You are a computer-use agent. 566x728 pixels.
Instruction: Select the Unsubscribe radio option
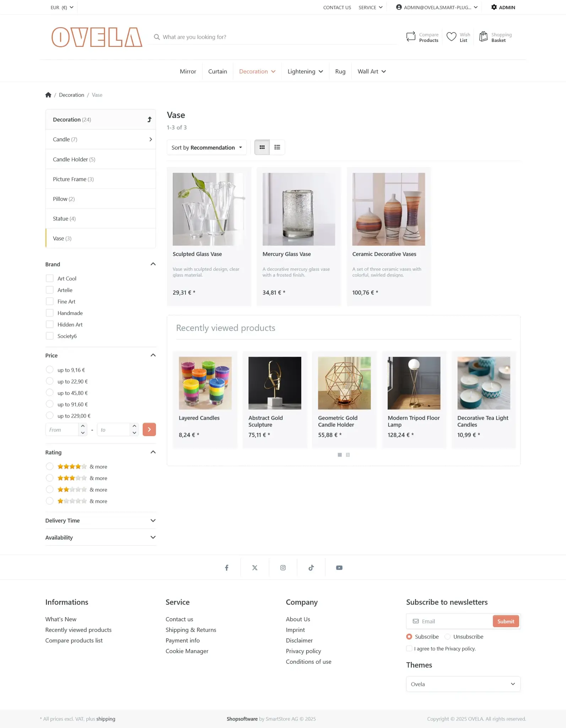coord(448,637)
